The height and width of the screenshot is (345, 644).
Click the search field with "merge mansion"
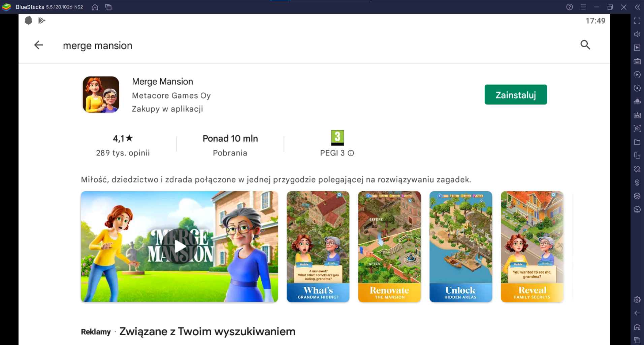98,46
